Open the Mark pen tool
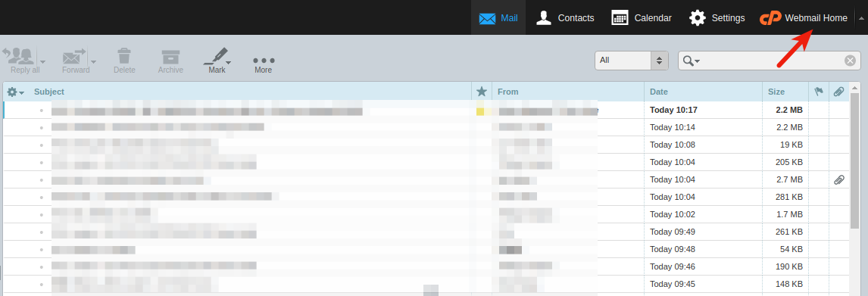Viewport: 868px width, 296px height. pos(217,57)
